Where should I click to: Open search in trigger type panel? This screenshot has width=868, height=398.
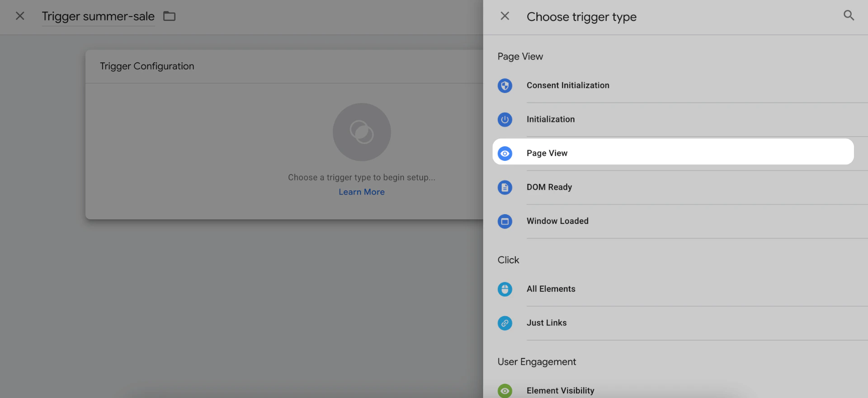click(849, 15)
